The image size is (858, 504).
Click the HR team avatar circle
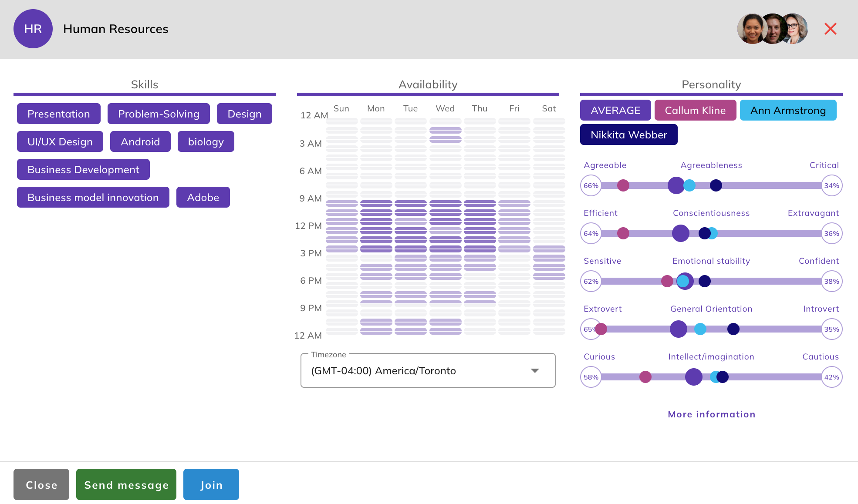tap(33, 29)
